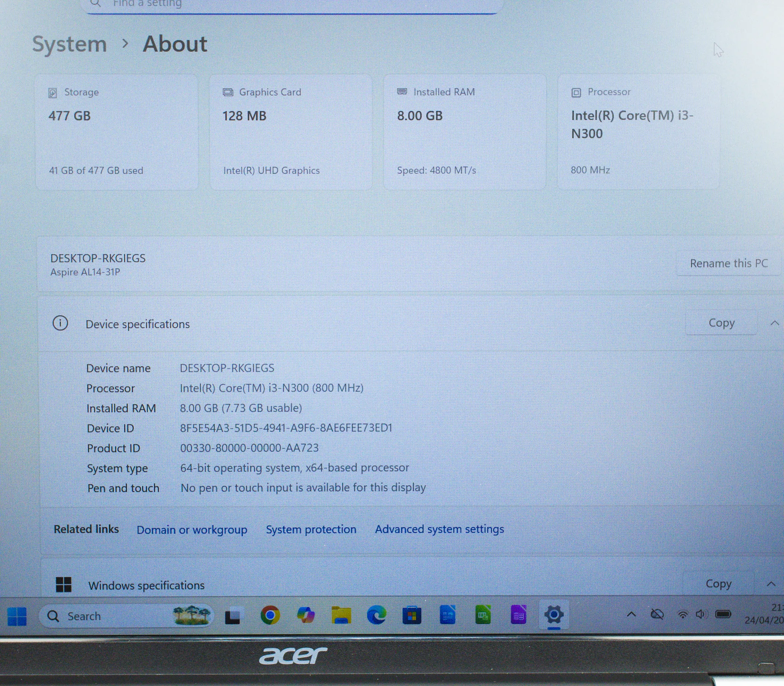Show hidden system tray icons

point(631,615)
